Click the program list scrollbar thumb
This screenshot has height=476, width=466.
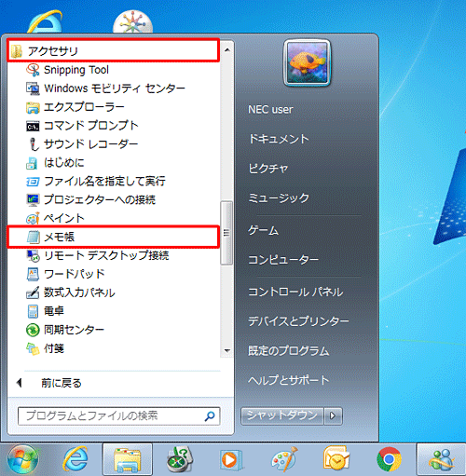[x=226, y=233]
